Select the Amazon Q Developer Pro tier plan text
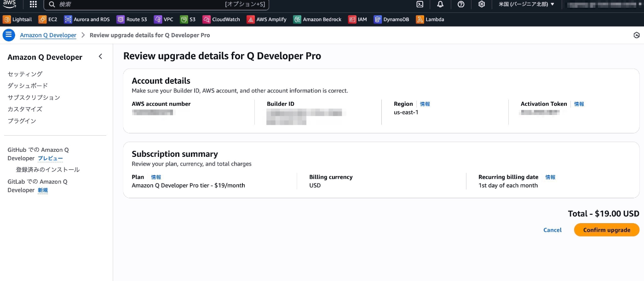This screenshot has width=644, height=281. [x=188, y=185]
